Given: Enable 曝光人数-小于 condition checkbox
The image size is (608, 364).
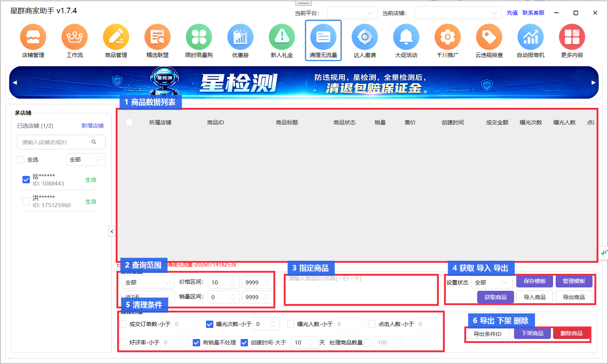Looking at the screenshot, I should tap(291, 324).
